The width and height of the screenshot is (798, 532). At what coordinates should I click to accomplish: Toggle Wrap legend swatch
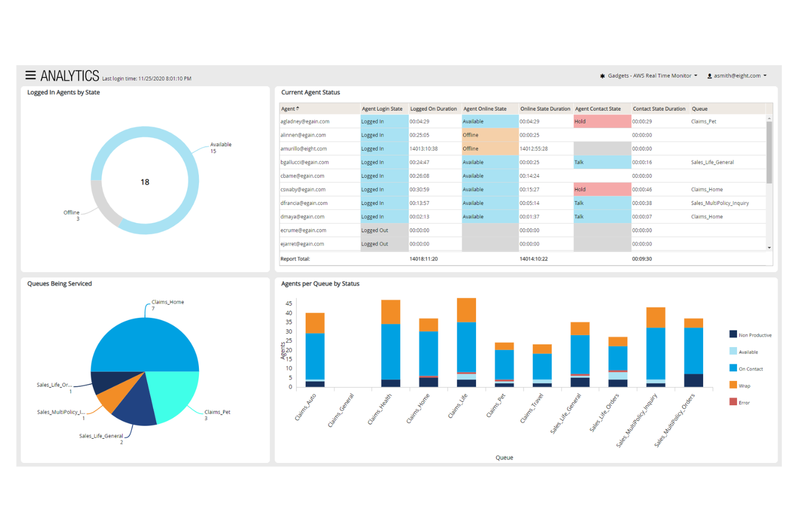(733, 385)
